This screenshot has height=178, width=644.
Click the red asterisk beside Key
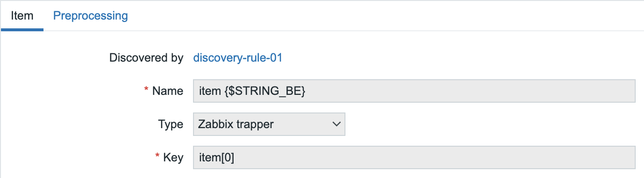coord(158,156)
